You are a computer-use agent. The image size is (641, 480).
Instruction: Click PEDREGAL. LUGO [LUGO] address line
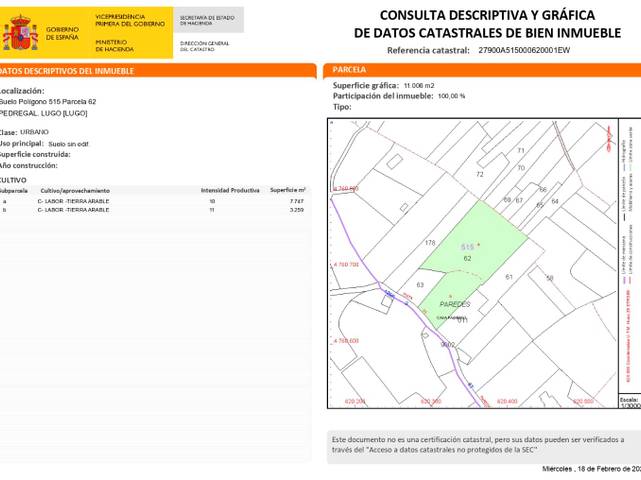43,113
